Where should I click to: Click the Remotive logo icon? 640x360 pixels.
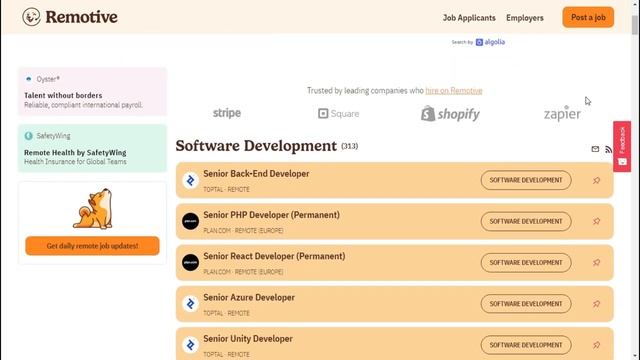(x=31, y=17)
